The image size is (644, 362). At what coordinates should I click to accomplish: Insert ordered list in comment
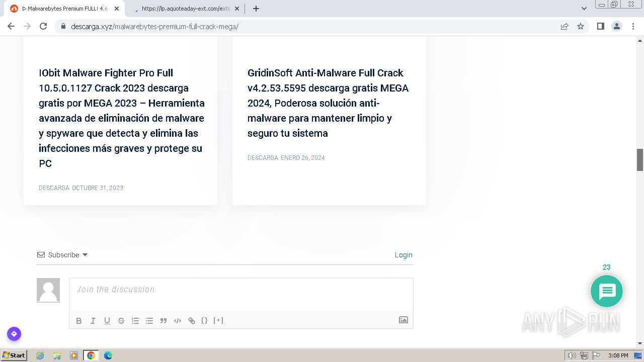[135, 321]
